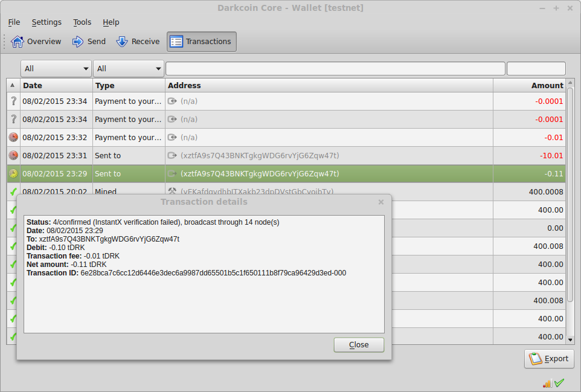Select the amount "-10.01"
The width and height of the screenshot is (581, 392).
(x=551, y=156)
